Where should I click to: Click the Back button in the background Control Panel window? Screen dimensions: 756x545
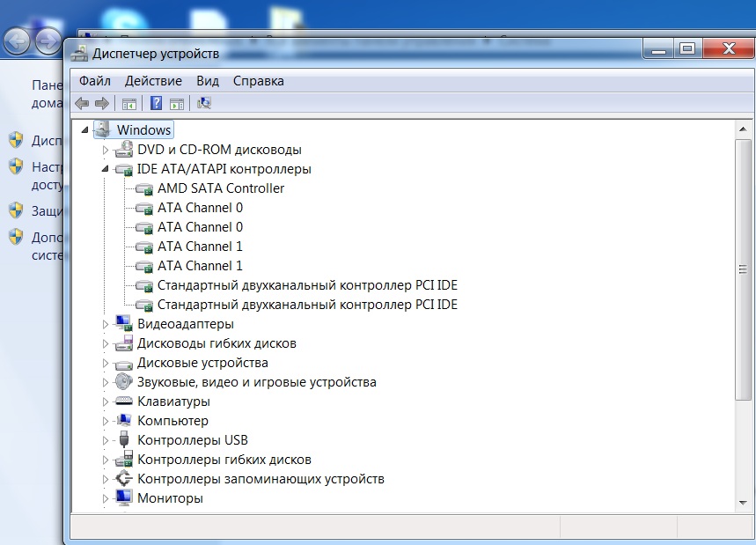point(18,41)
